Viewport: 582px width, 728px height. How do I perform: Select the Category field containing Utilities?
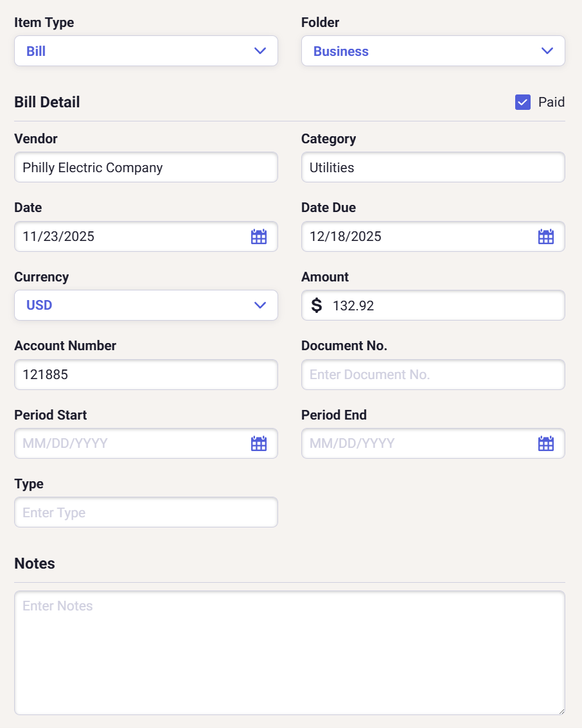point(433,168)
